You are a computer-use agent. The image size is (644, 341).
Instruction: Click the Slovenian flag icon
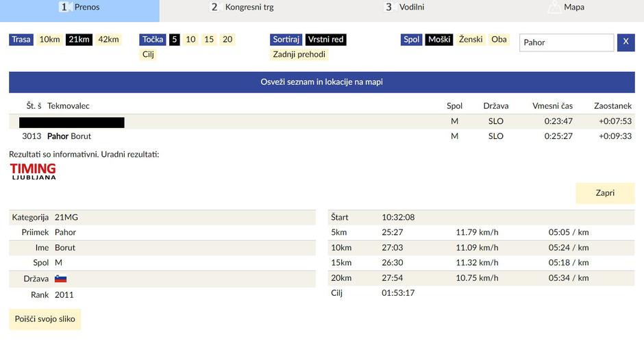(x=60, y=279)
